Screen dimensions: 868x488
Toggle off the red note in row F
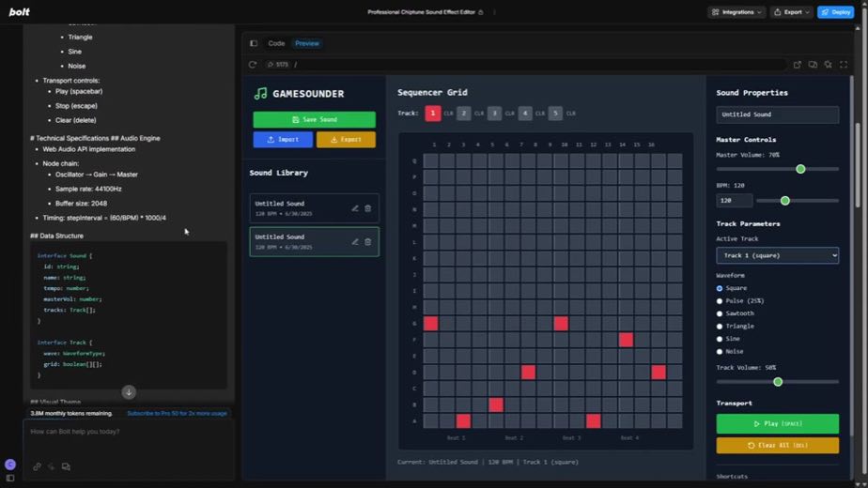(x=626, y=340)
